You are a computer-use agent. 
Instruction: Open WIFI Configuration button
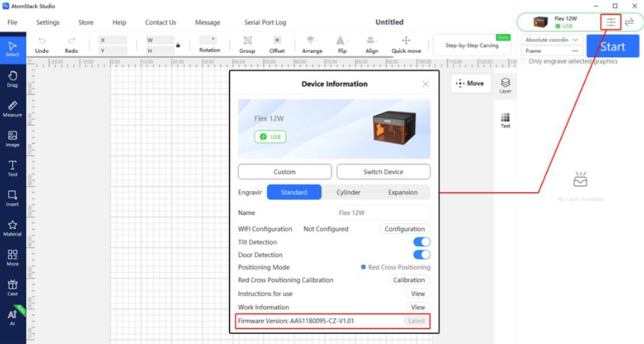pyautogui.click(x=405, y=229)
